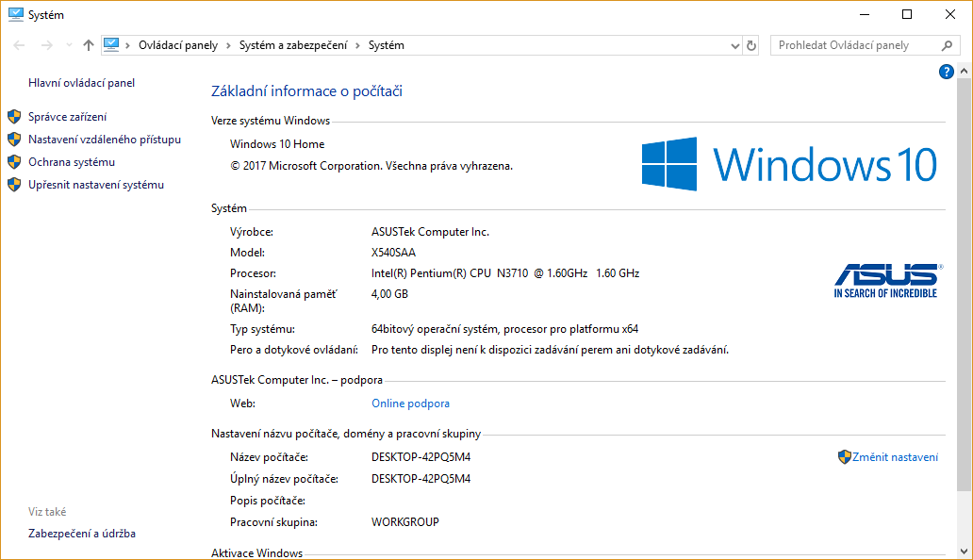Image resolution: width=973 pixels, height=560 pixels.
Task: Select Systém in the breadcrumb path
Action: click(386, 45)
